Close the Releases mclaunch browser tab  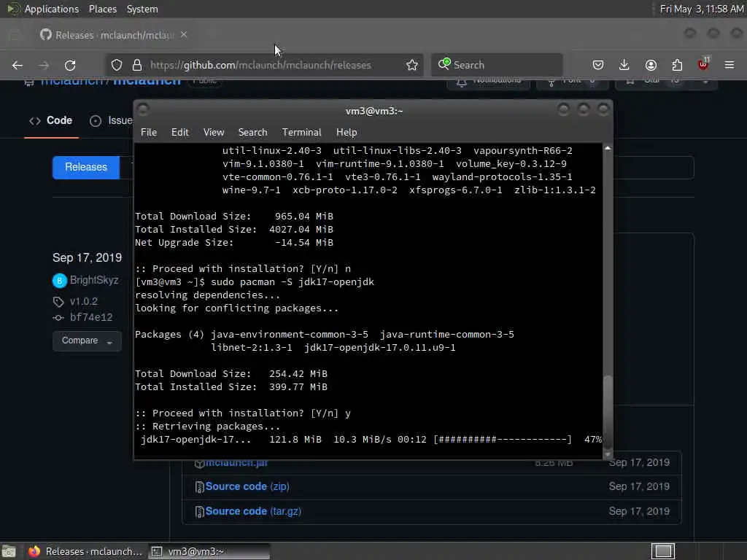(x=184, y=35)
